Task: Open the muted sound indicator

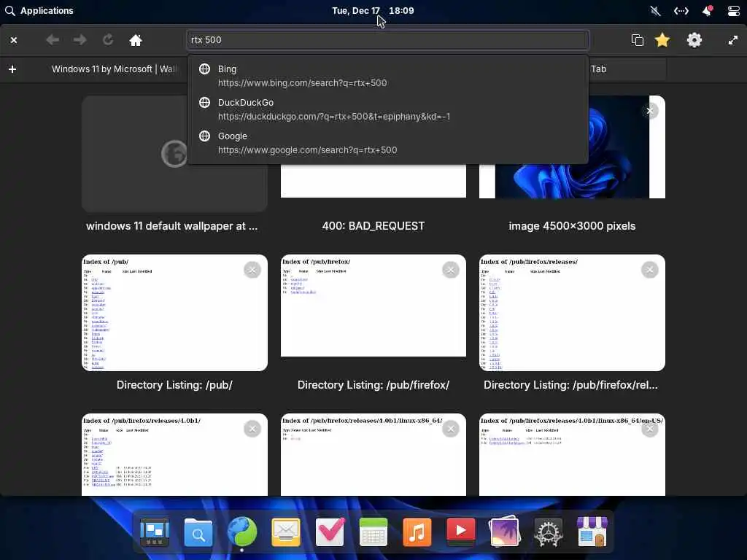Action: click(656, 10)
